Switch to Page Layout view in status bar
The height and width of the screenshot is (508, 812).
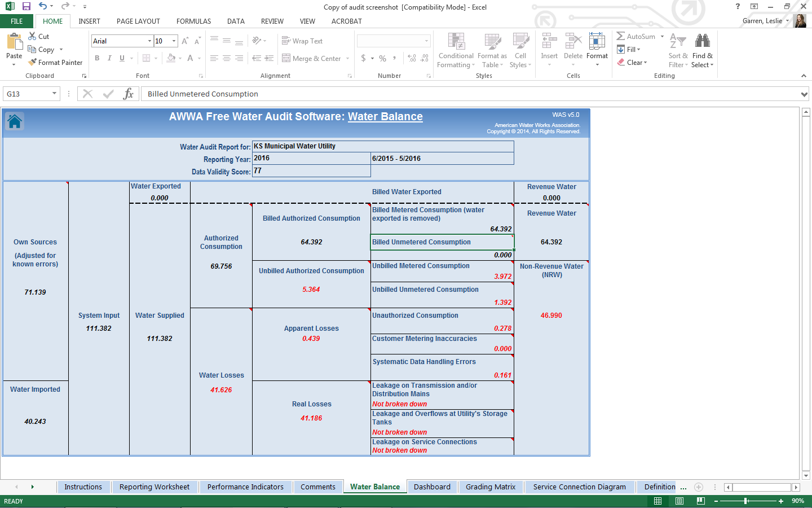point(679,501)
